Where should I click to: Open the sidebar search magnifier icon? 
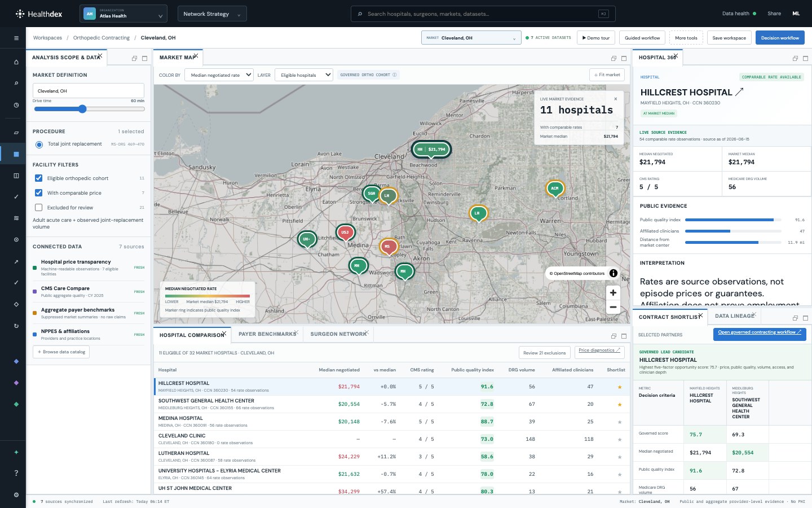[16, 84]
